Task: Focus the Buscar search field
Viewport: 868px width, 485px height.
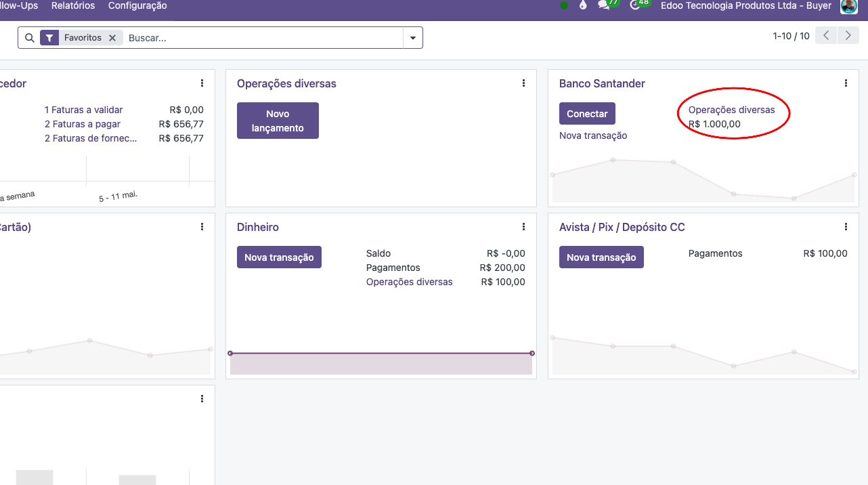Action: pyautogui.click(x=263, y=38)
